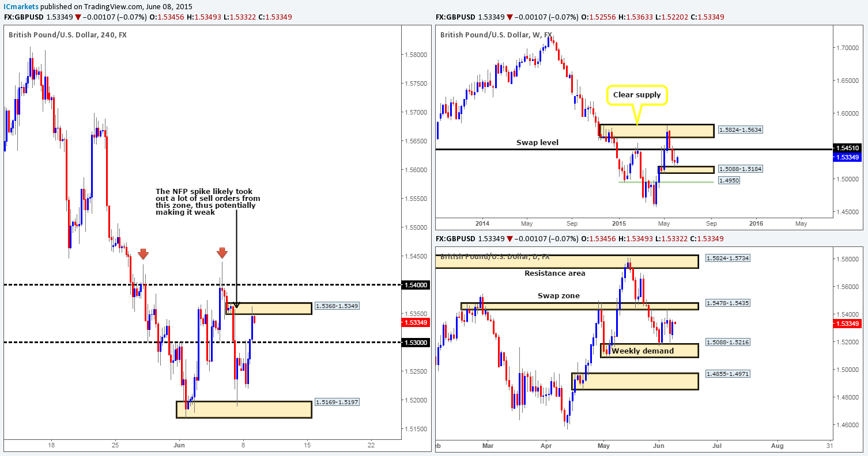The height and width of the screenshot is (456, 868).
Task: Click the blue 1.53349 price tag on weekly chart
Action: pyautogui.click(x=847, y=157)
